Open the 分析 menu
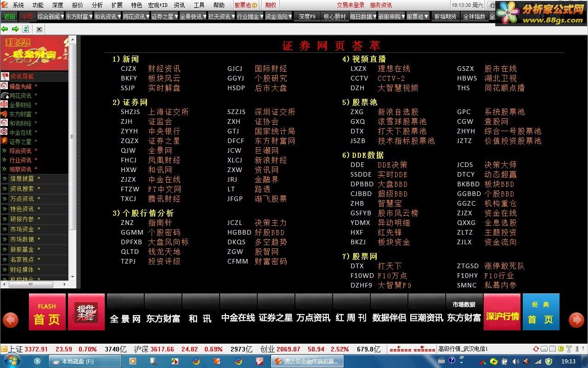This screenshot has height=368, width=588. tap(97, 5)
